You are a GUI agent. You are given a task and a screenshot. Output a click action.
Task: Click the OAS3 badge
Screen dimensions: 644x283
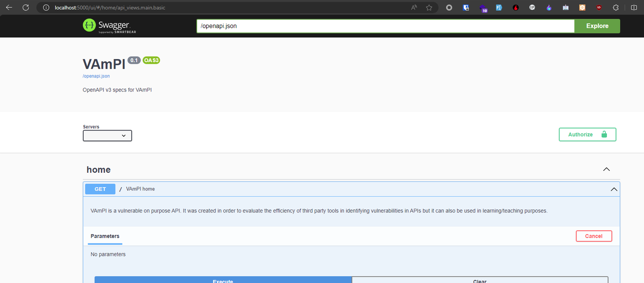pyautogui.click(x=151, y=60)
